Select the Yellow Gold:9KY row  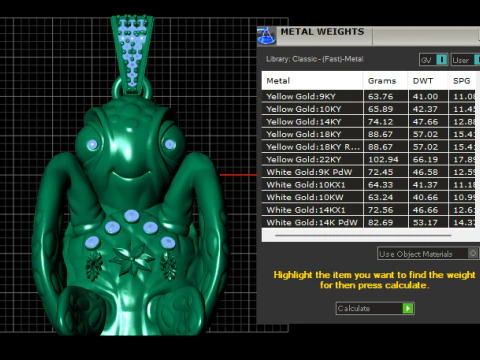tap(368, 96)
